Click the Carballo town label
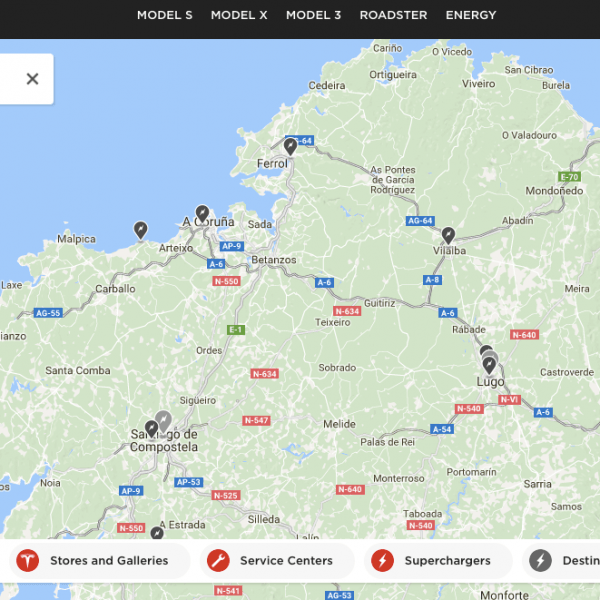This screenshot has height=600, width=600. [115, 289]
